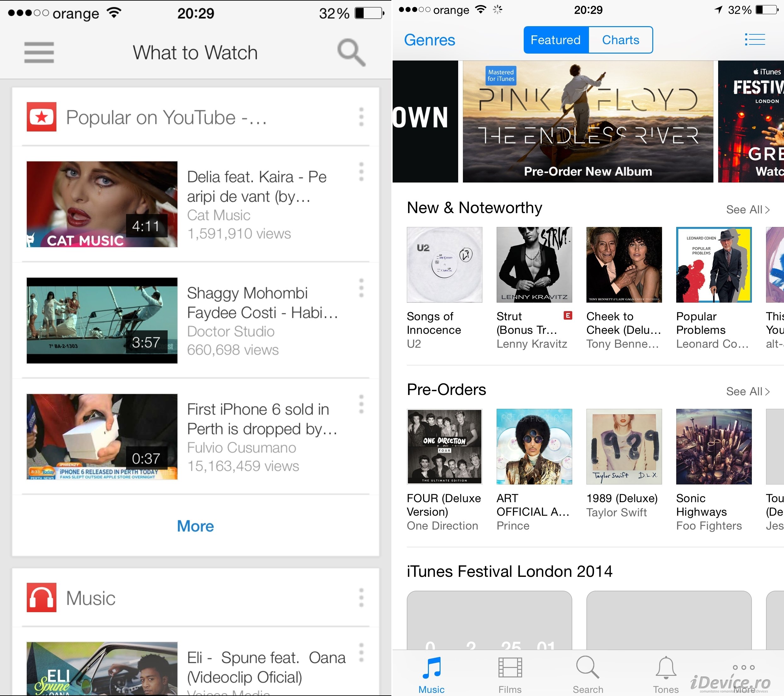Open Taylor Swift 1989 album cover
Image resolution: width=784 pixels, height=696 pixels.
point(624,447)
